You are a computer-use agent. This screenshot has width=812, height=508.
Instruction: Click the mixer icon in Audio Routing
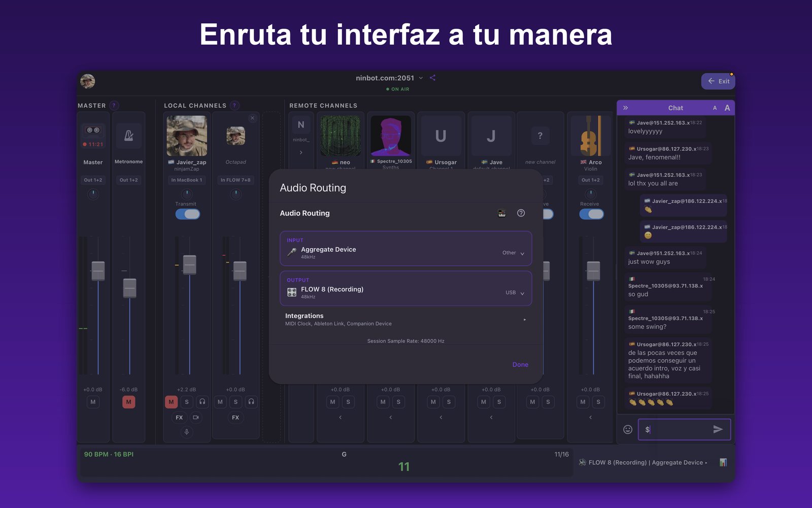coord(502,213)
